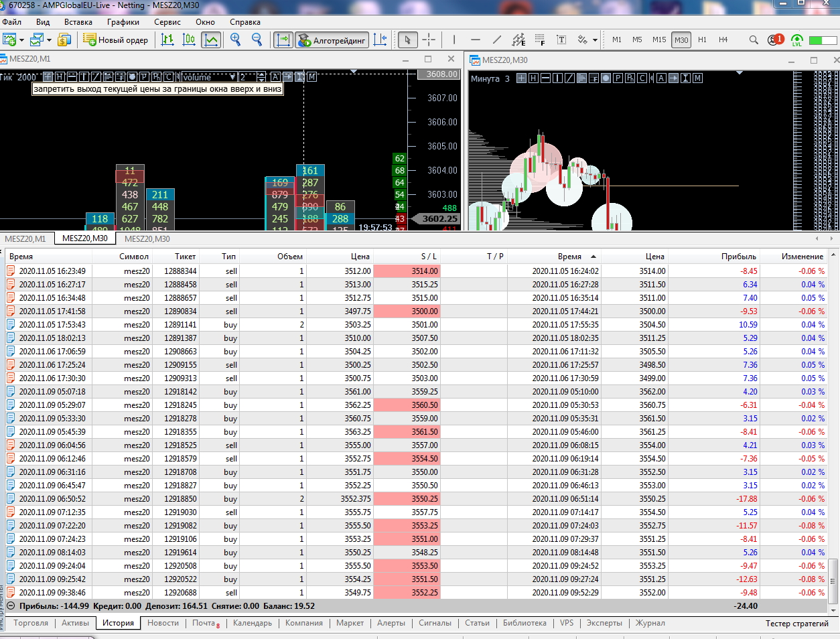Click the M button in M30 chart panel

coord(697,78)
